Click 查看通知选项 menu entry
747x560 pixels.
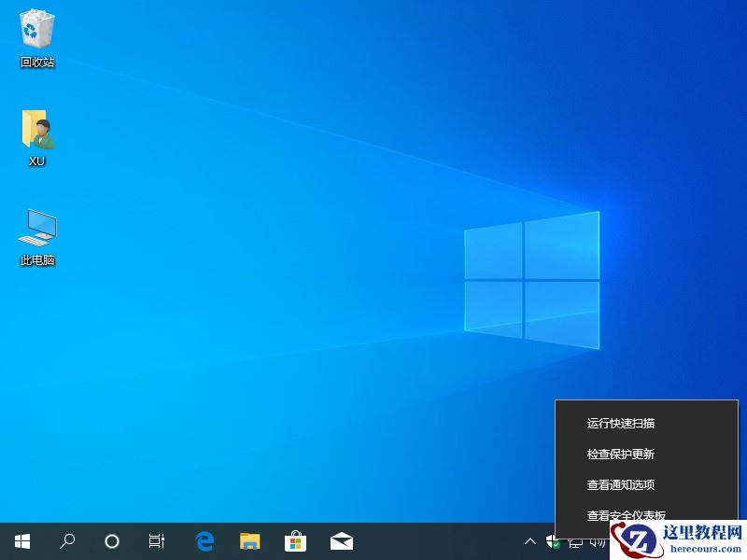(621, 484)
